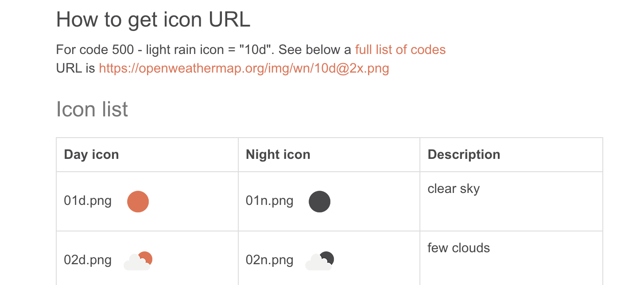
Task: Click the Description column header
Action: [464, 154]
